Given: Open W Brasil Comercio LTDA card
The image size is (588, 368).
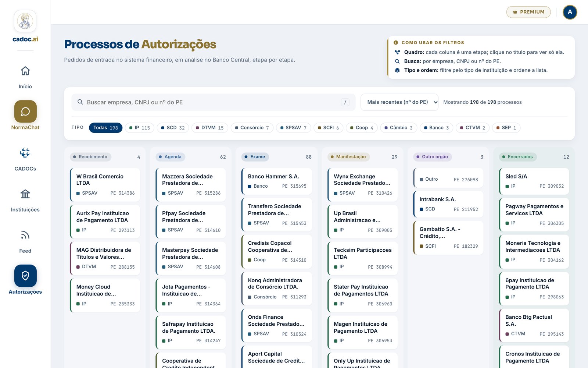Looking at the screenshot, I should pos(105,185).
